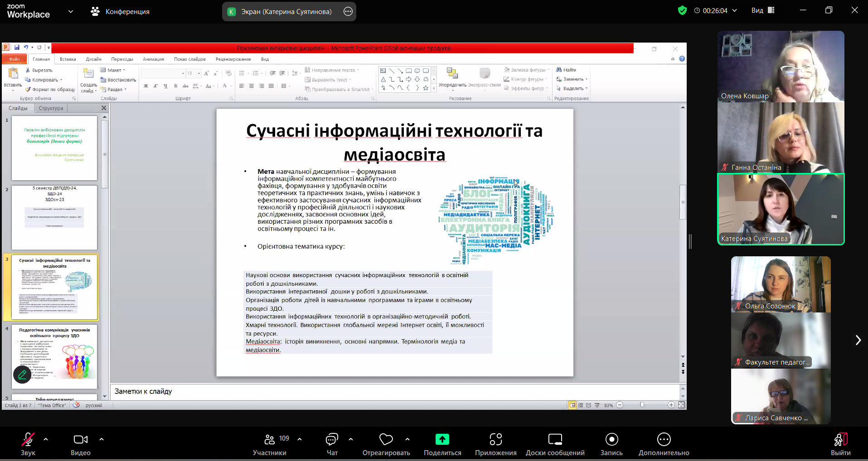Open the Participants list

(x=270, y=444)
